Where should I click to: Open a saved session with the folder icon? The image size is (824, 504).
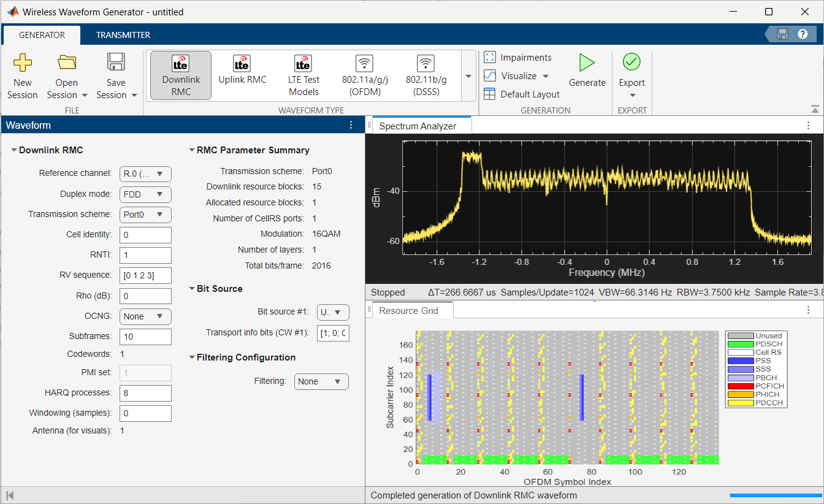tap(66, 63)
